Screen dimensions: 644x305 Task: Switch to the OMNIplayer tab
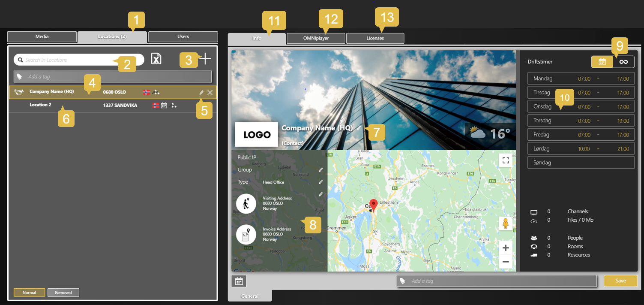coord(316,38)
